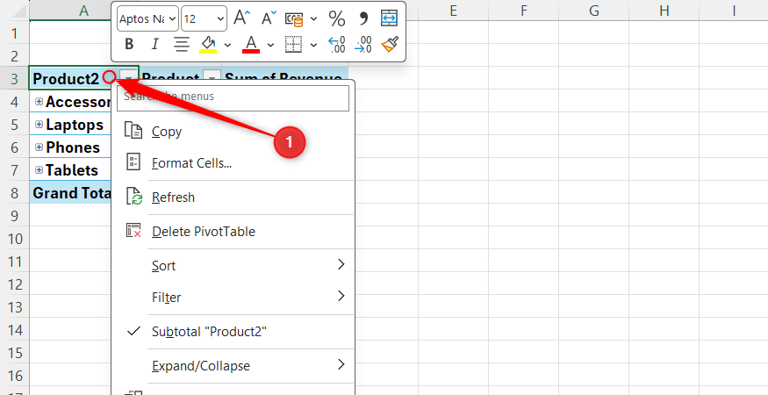Apply the percent style
This screenshot has width=768, height=395.
[x=337, y=19]
